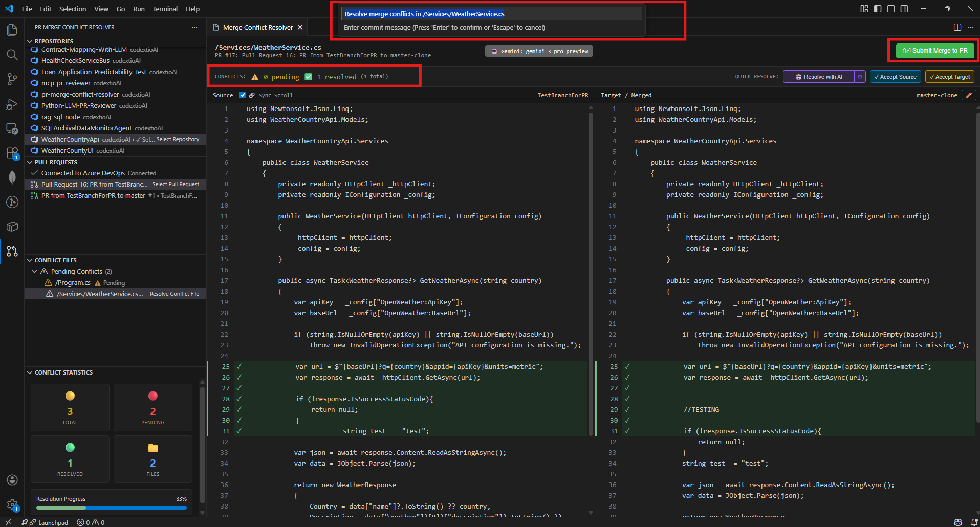Viewport: 980px width, 527px height.
Task: Open editor More Actions ellipsis
Action: tap(971, 27)
